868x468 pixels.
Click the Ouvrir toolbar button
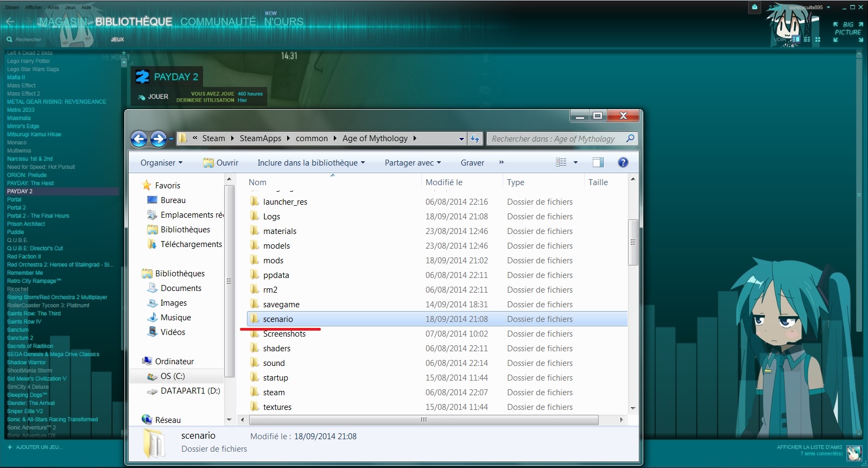point(221,162)
